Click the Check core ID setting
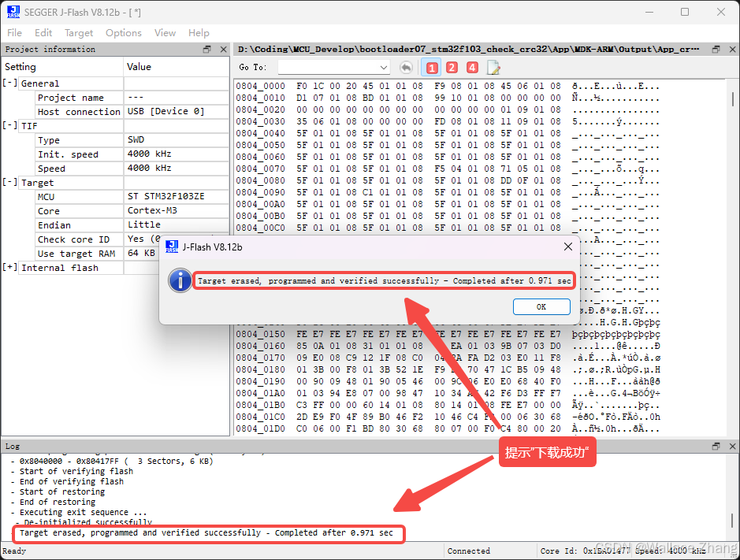The image size is (740, 560). pos(73,239)
